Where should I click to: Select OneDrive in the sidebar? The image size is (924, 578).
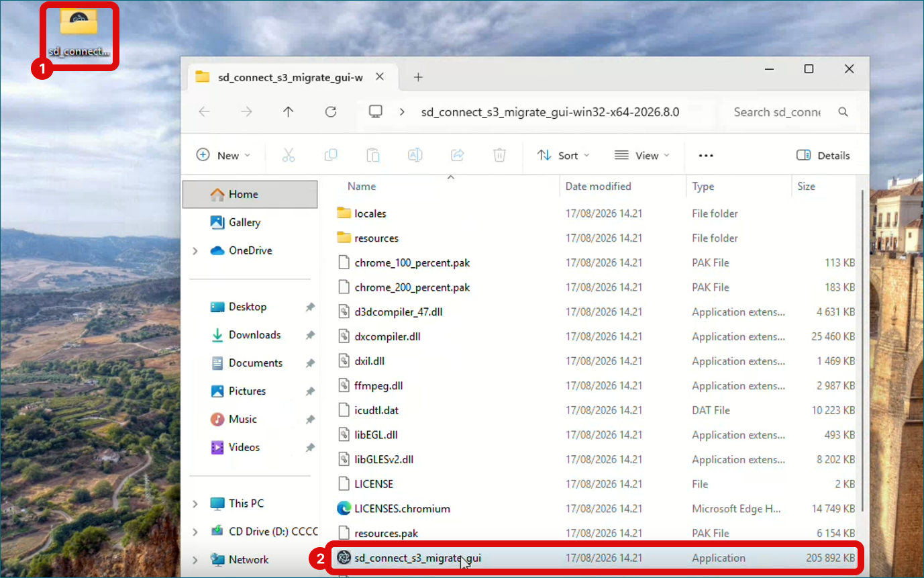point(250,250)
